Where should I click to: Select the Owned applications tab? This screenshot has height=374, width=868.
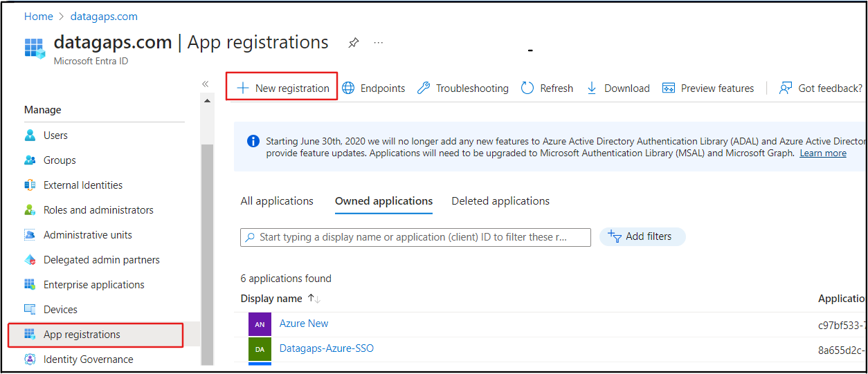tap(383, 201)
